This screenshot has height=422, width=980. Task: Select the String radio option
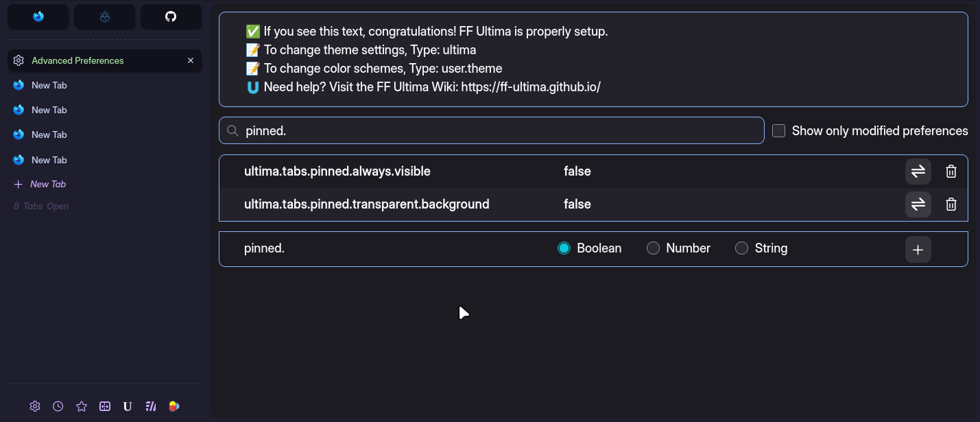(741, 248)
